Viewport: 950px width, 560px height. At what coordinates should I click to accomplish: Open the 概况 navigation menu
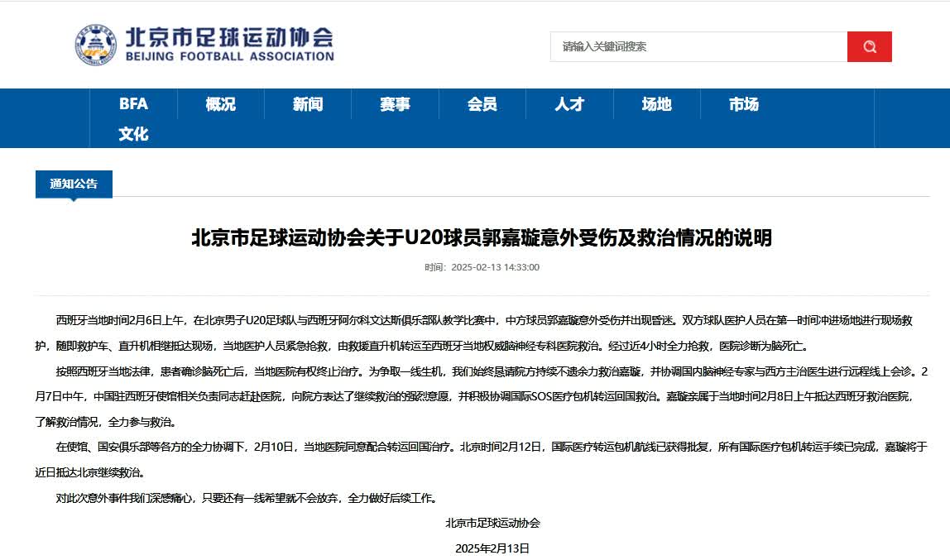220,104
